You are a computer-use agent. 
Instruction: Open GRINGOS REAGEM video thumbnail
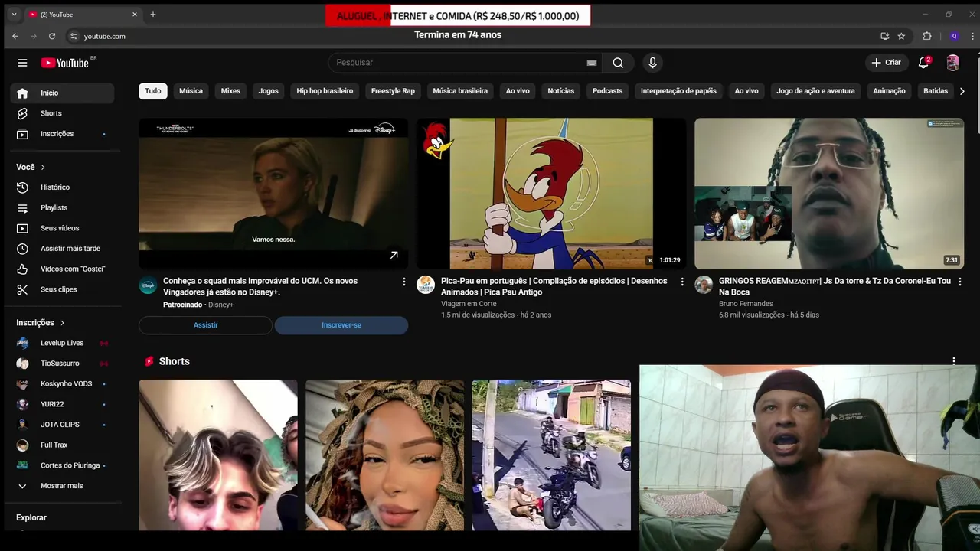coord(829,194)
